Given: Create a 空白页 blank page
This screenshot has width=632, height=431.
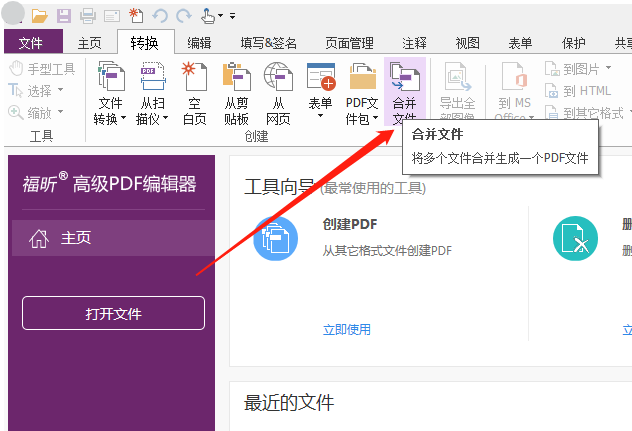Looking at the screenshot, I should coord(195,93).
